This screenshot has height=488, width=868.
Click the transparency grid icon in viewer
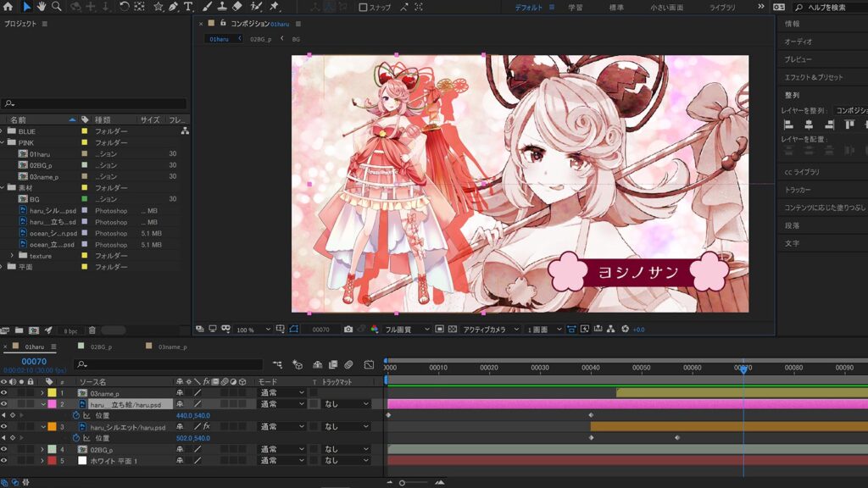453,330
